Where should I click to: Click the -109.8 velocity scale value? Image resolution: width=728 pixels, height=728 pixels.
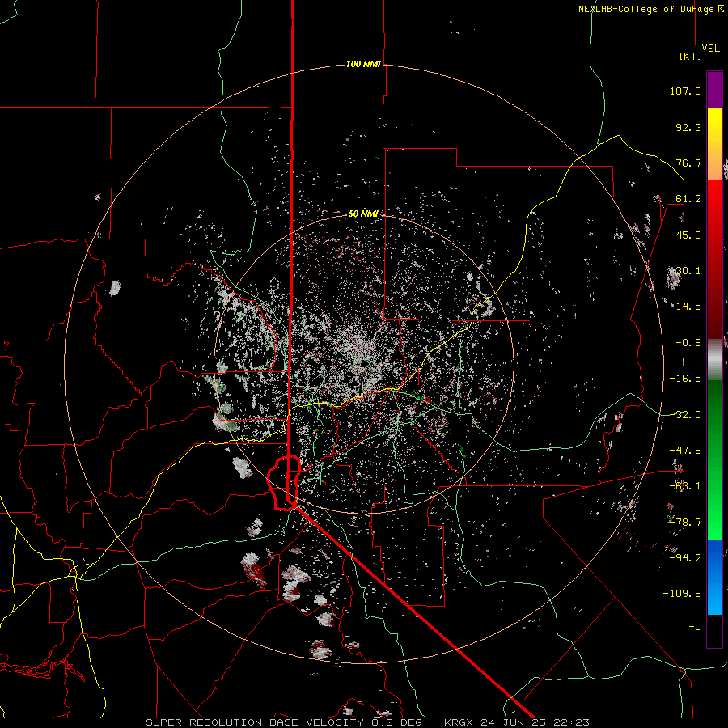(x=682, y=594)
